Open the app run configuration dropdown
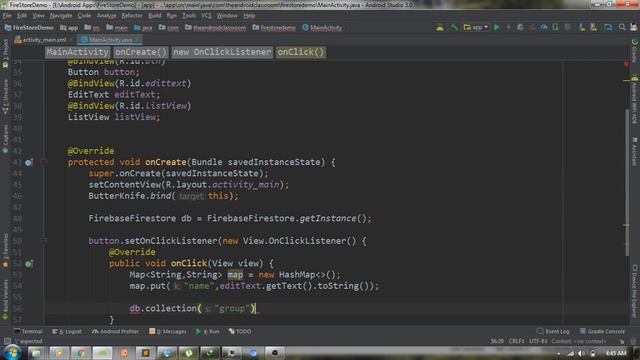The height and width of the screenshot is (360, 640). click(x=476, y=27)
